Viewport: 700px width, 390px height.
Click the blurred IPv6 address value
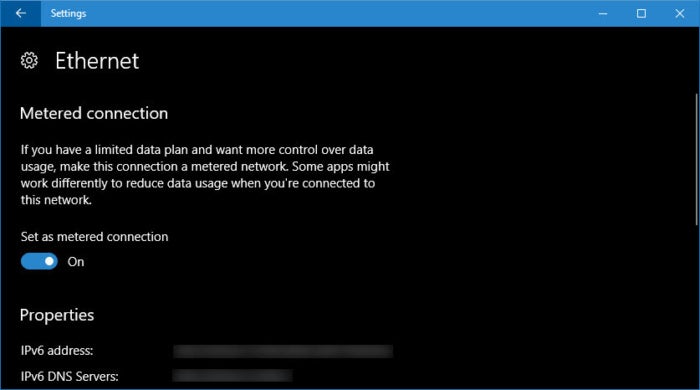pos(283,351)
